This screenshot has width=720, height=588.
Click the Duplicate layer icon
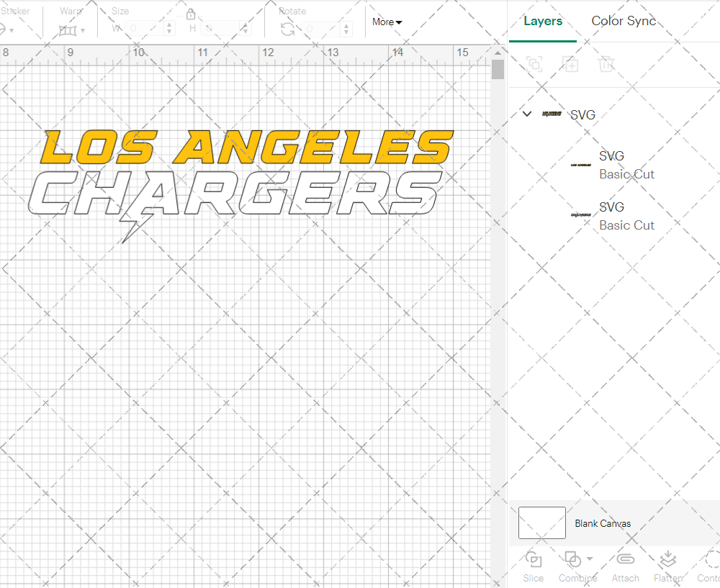point(571,64)
